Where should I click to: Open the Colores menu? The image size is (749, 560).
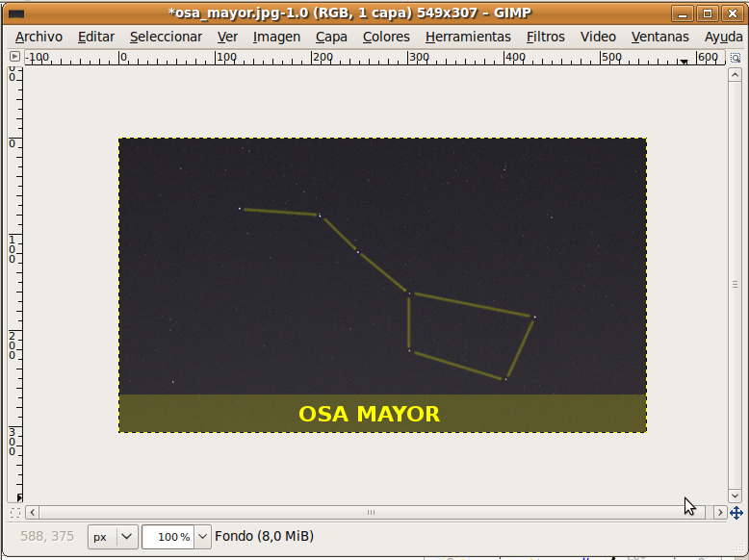click(386, 37)
